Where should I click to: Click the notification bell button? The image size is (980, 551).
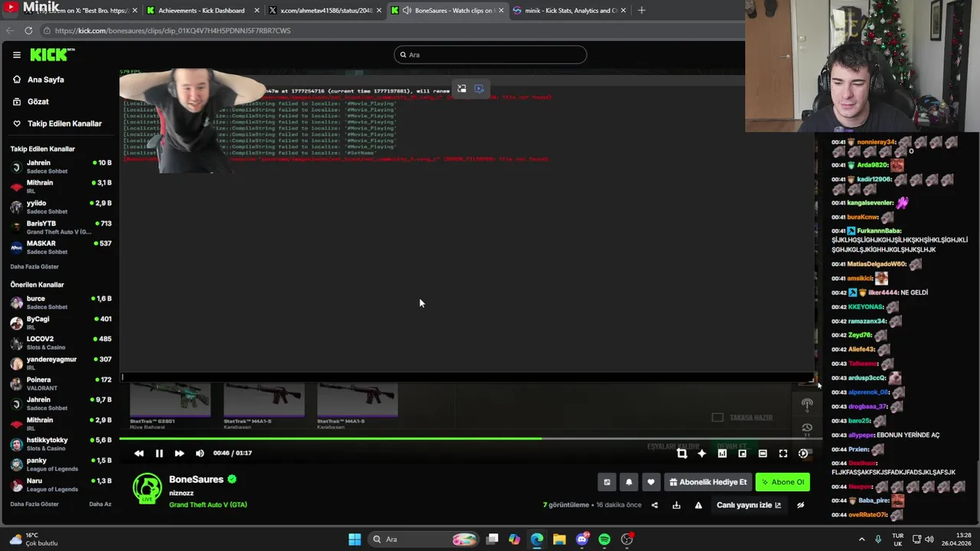tap(629, 482)
